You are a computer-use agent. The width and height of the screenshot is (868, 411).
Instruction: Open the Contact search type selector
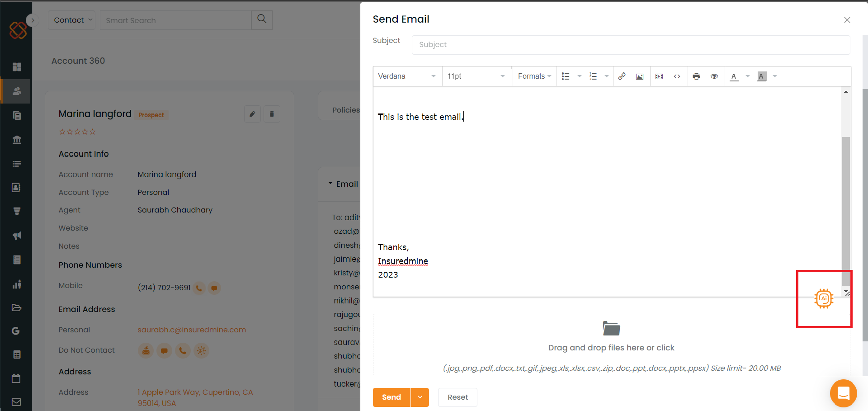(72, 20)
